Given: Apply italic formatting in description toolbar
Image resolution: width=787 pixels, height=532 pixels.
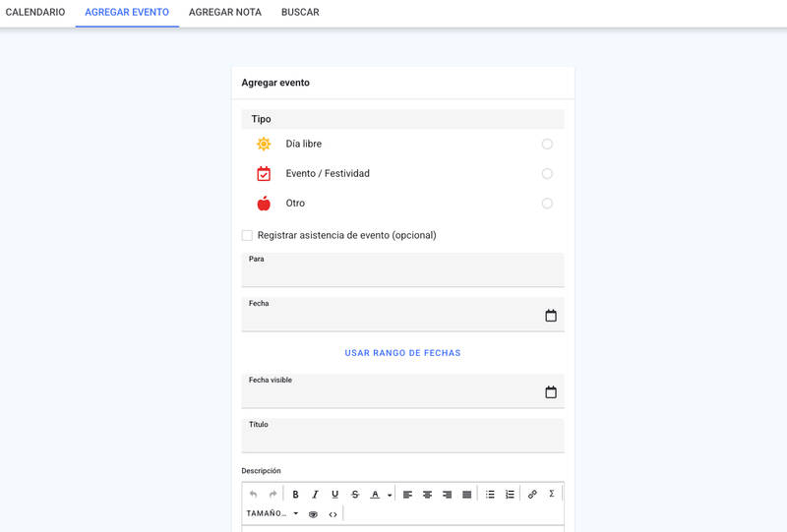Looking at the screenshot, I should point(315,495).
